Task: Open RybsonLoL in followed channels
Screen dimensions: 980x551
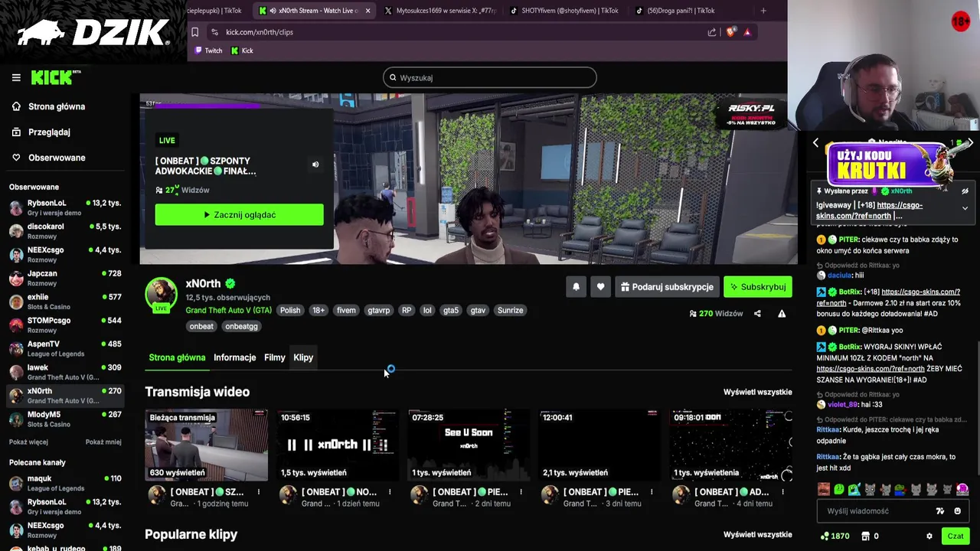Action: pyautogui.click(x=65, y=207)
